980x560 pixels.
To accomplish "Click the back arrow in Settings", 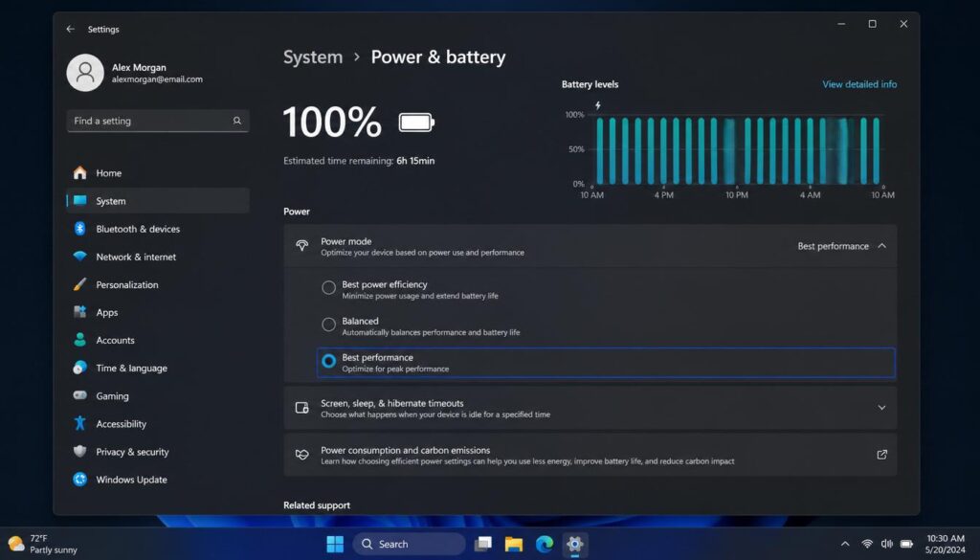I will [x=71, y=29].
